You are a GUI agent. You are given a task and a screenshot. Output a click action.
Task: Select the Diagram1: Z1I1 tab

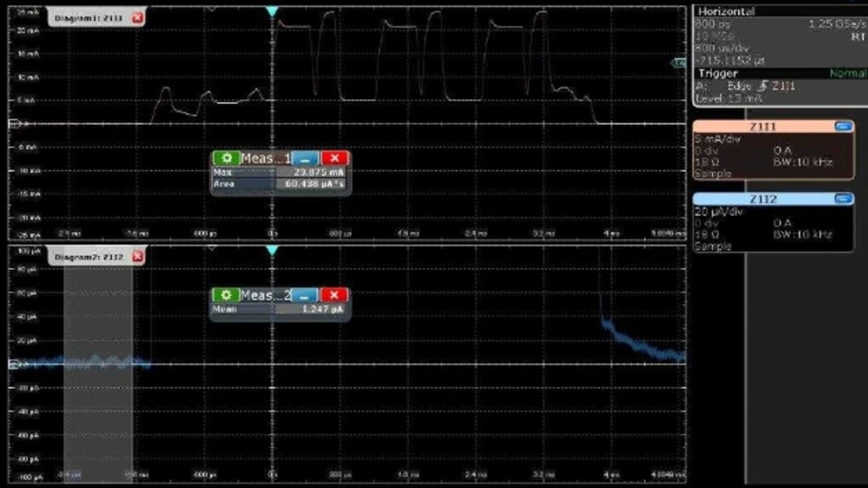pyautogui.click(x=88, y=18)
